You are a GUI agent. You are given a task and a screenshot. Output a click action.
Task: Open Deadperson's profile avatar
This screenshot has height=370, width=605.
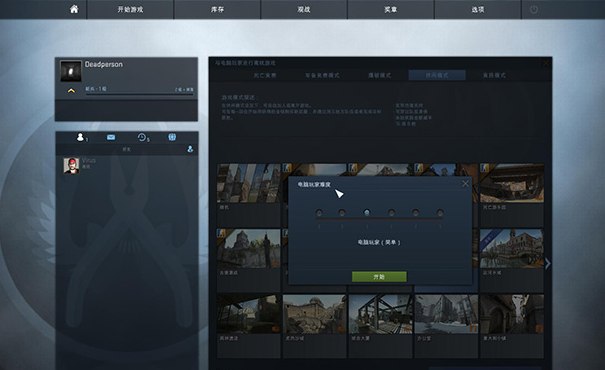click(71, 71)
